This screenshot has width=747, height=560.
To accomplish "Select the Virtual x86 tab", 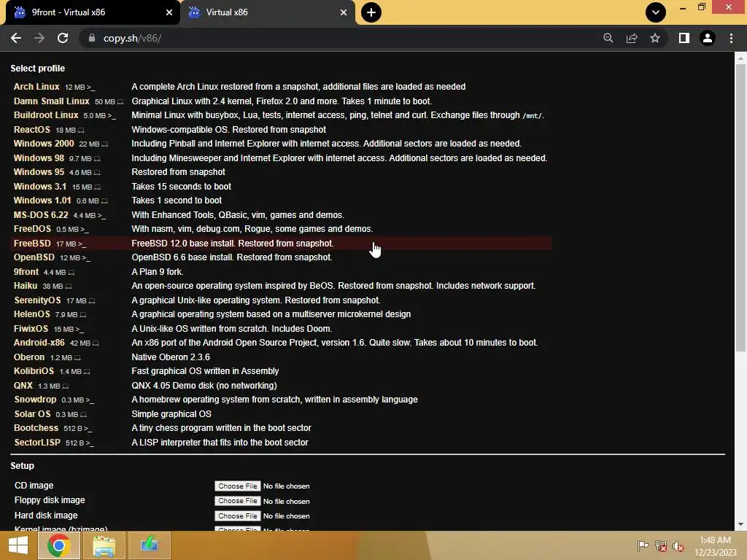I will pyautogui.click(x=268, y=12).
